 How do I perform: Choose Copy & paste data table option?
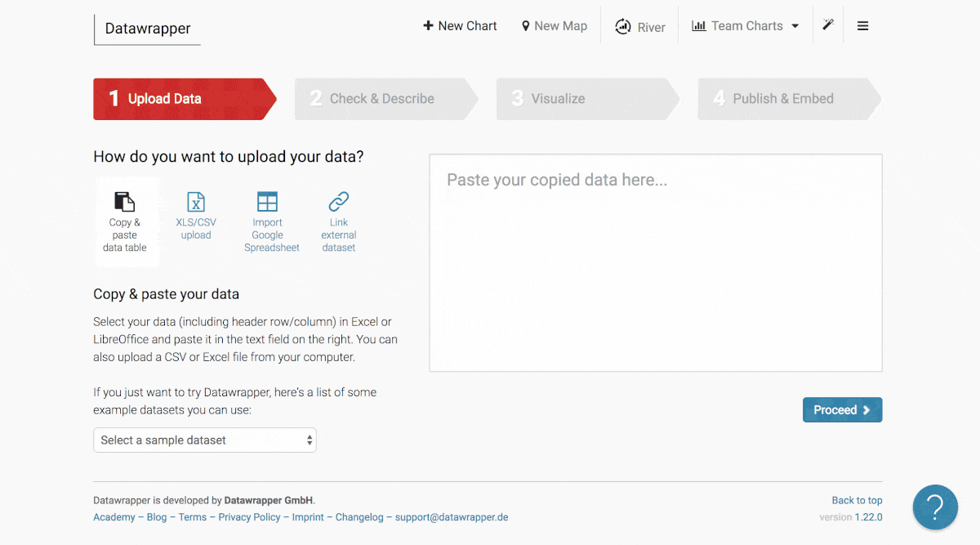125,222
